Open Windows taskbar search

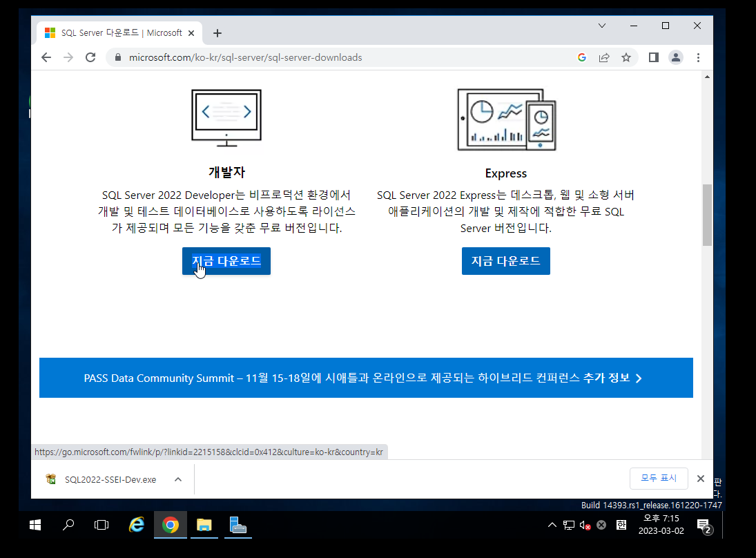coord(68,525)
